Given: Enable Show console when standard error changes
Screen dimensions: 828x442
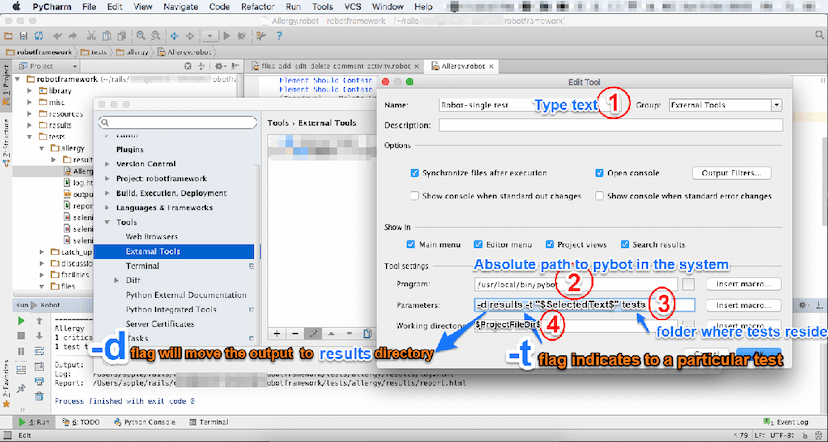Looking at the screenshot, I should (x=599, y=196).
